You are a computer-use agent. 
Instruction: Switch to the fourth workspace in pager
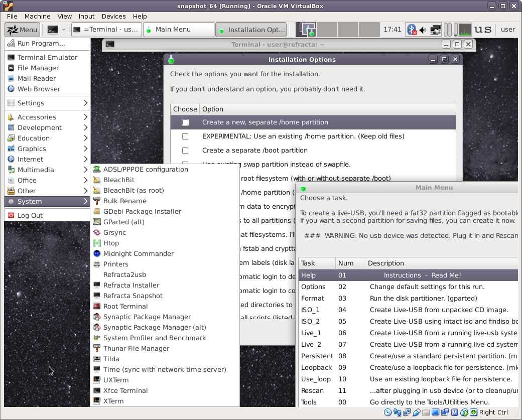(x=369, y=30)
